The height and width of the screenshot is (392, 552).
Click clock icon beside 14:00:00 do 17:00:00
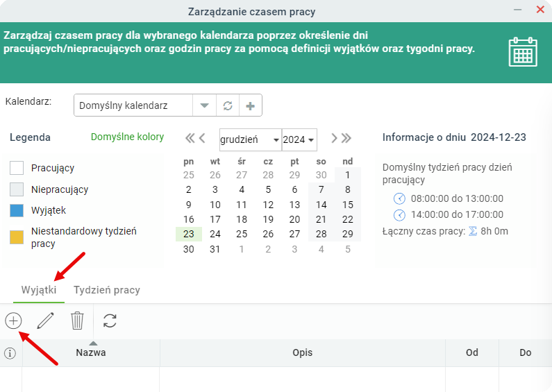(x=399, y=214)
